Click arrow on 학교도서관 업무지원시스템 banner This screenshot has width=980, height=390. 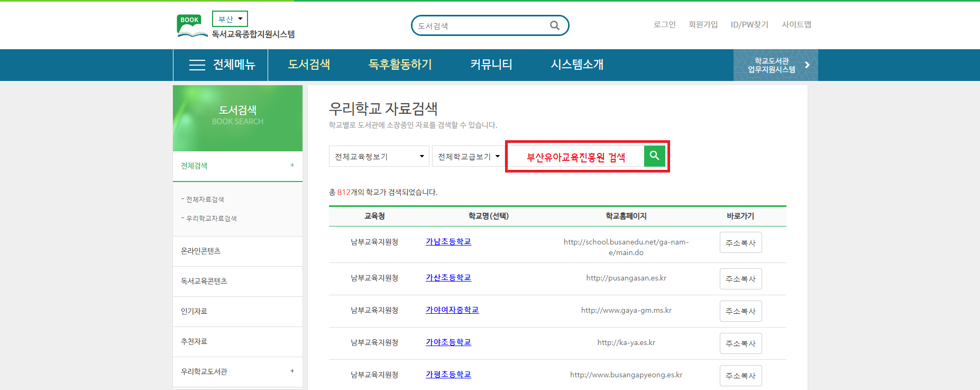pyautogui.click(x=807, y=65)
